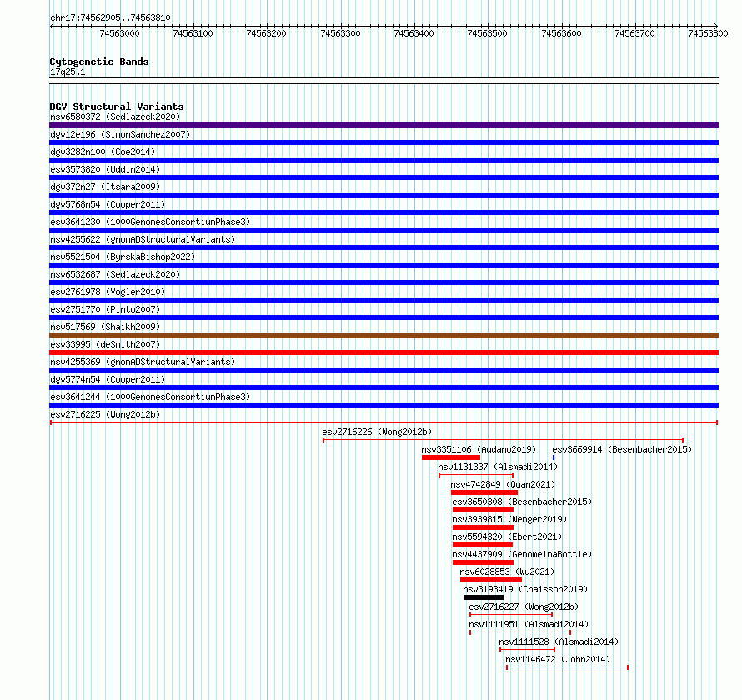Open esv2761978 (Vogler2010) label

108,292
